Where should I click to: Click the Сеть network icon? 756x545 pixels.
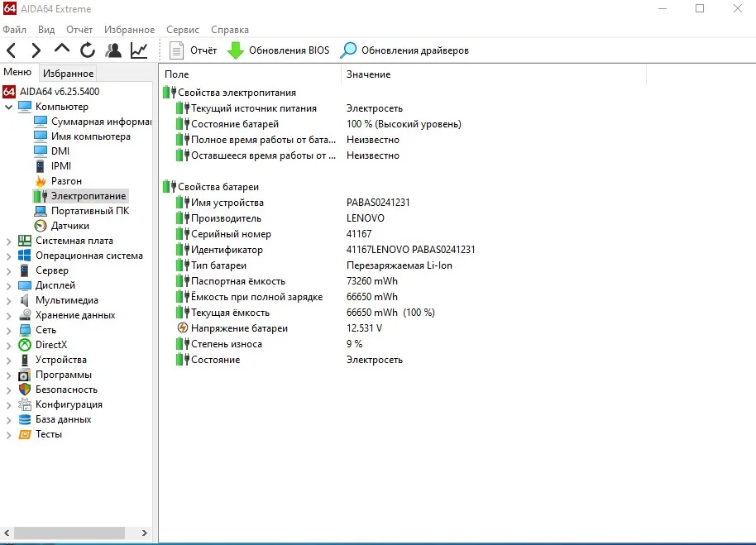[25, 330]
